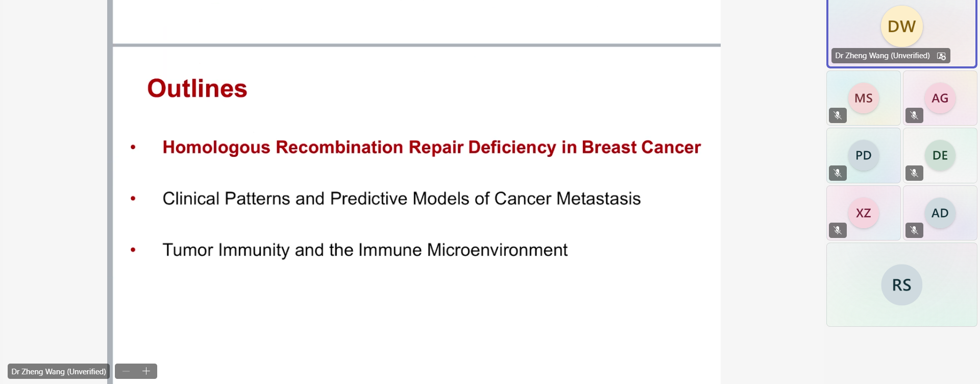Zoom in on shared content with plus
The height and width of the screenshot is (384, 980).
(x=146, y=371)
